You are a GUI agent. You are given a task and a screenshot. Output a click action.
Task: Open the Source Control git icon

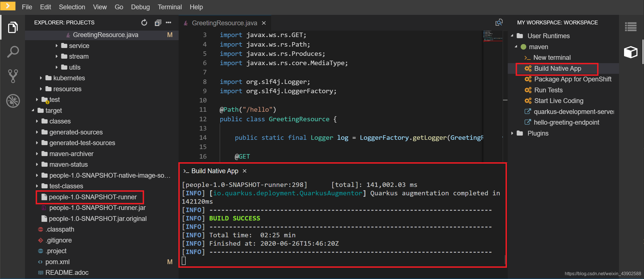pos(13,76)
